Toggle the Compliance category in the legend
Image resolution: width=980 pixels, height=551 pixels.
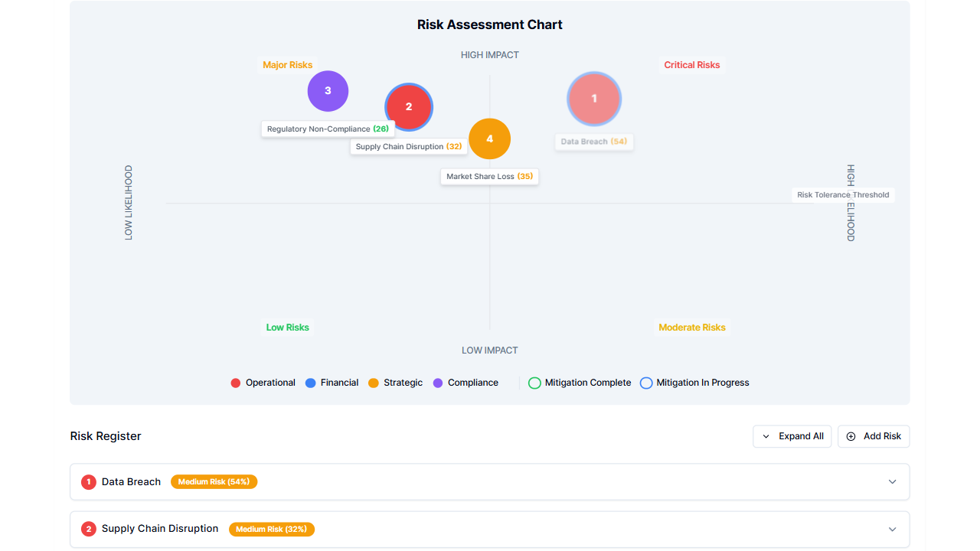click(439, 383)
